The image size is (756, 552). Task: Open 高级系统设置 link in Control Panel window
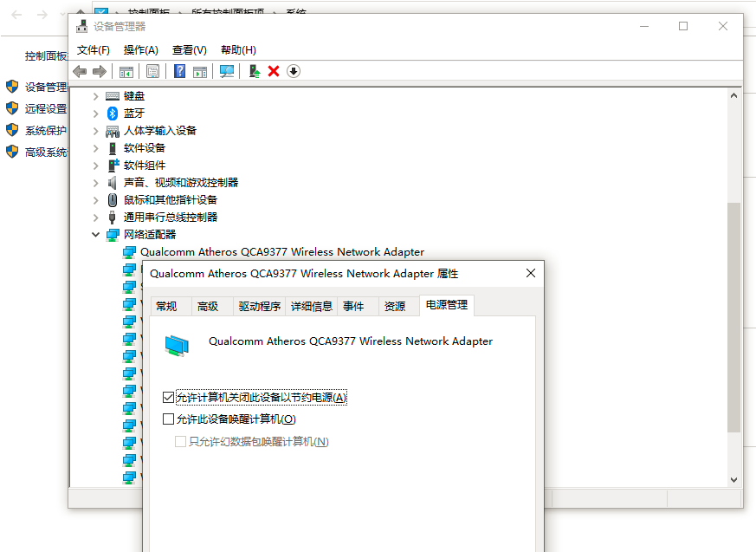coord(47,153)
